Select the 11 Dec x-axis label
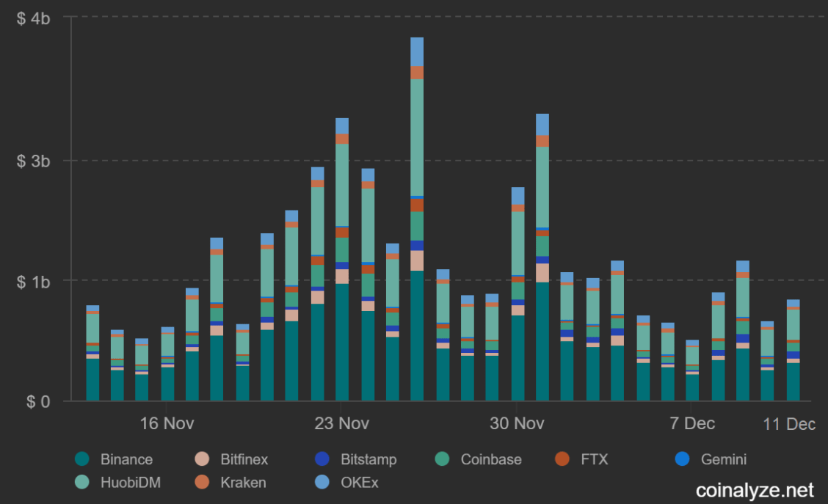Viewport: 828px width, 504px height. click(789, 424)
